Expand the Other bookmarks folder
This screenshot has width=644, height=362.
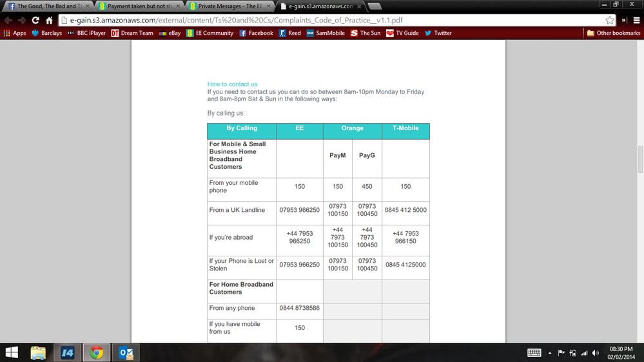(613, 33)
